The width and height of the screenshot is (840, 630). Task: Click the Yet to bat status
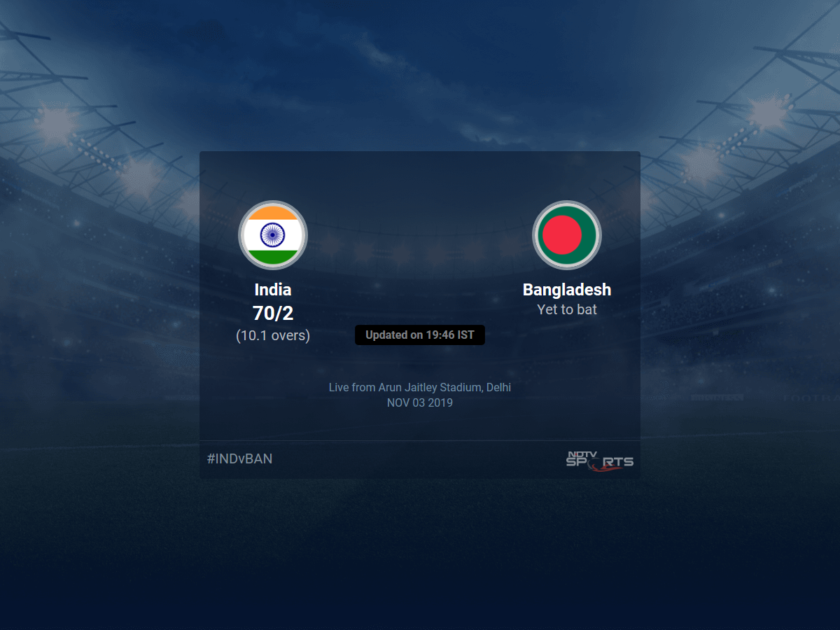pos(567,309)
